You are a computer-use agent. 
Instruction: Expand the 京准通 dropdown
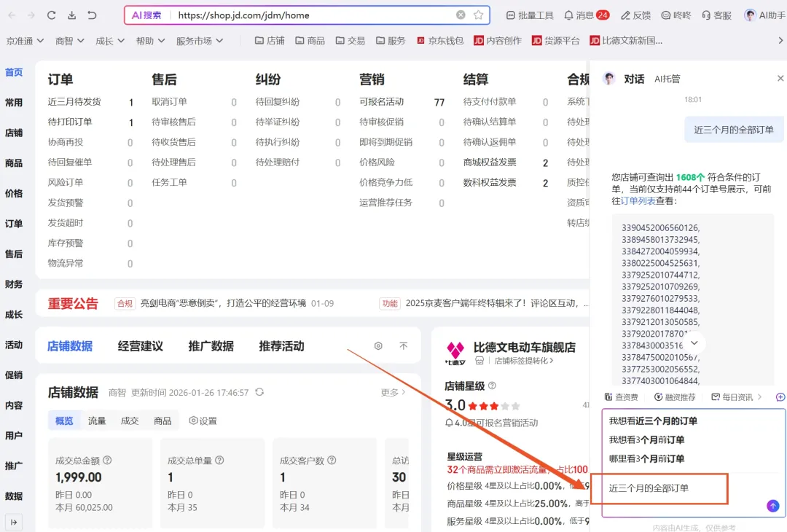pos(25,41)
